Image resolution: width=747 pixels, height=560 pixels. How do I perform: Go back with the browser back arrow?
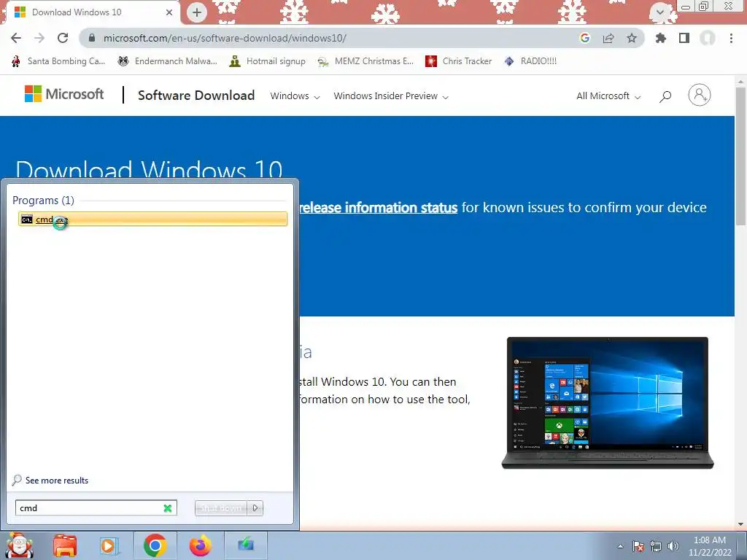pos(16,38)
